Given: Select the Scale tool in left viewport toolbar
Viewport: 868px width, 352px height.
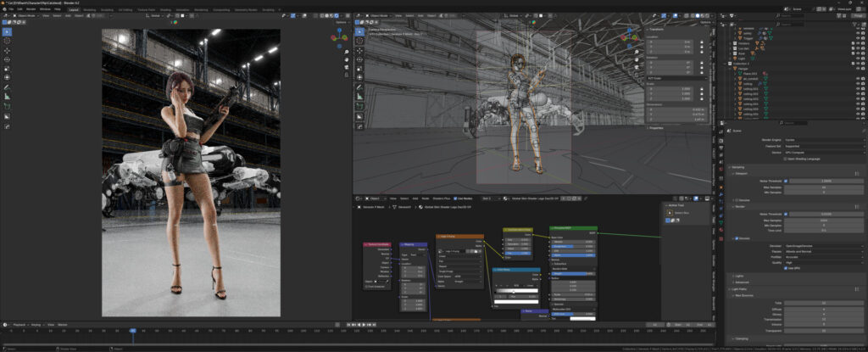Looking at the screenshot, I should (x=7, y=69).
